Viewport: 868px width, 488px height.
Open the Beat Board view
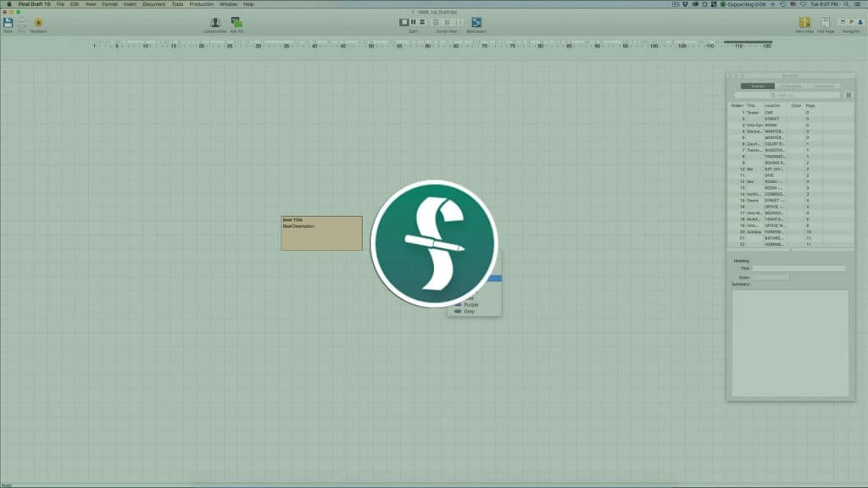476,23
